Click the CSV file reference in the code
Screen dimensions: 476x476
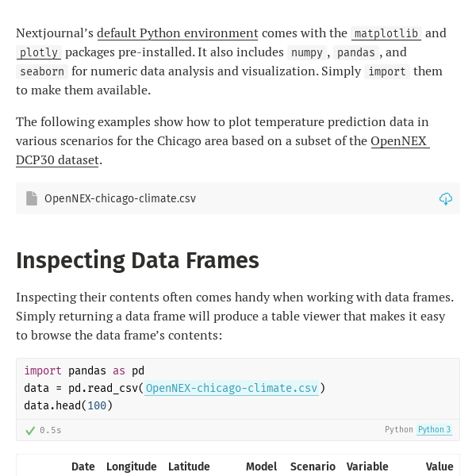pos(232,388)
